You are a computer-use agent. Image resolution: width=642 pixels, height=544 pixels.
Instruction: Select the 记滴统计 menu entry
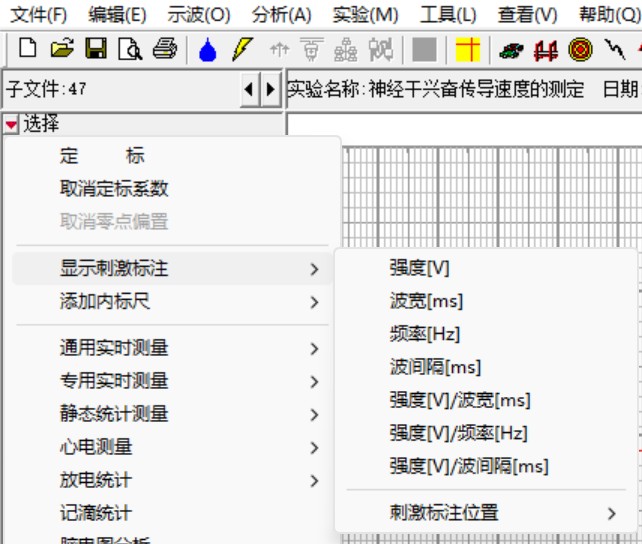[172, 513]
